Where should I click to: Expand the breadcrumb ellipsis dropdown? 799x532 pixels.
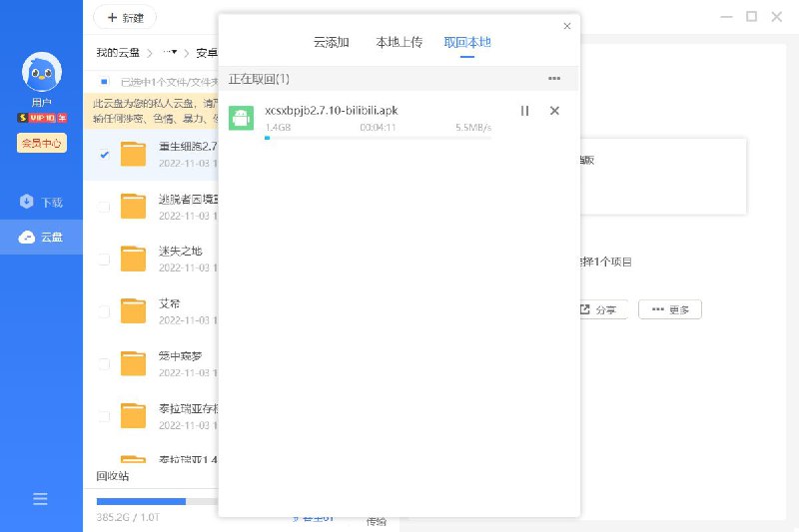click(170, 53)
